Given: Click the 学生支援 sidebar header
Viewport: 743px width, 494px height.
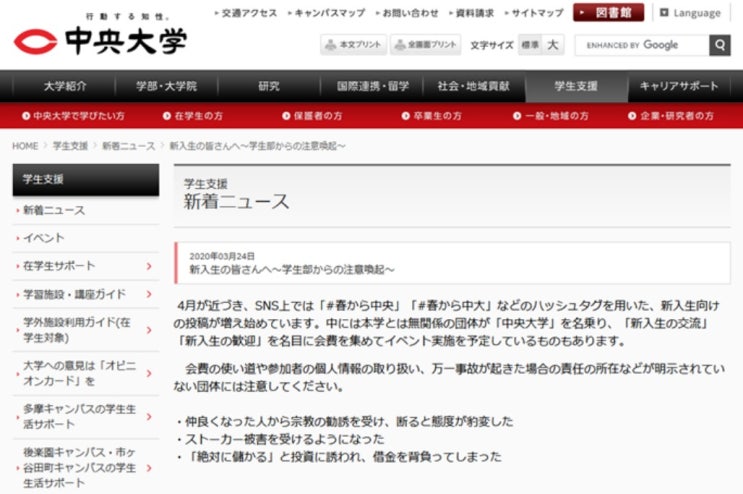Looking at the screenshot, I should (86, 180).
